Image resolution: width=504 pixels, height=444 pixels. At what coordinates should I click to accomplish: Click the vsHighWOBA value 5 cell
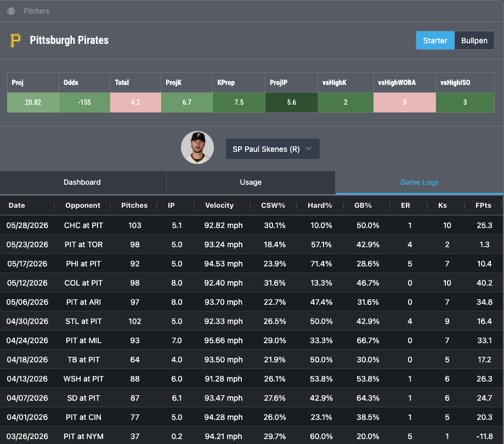[405, 103]
